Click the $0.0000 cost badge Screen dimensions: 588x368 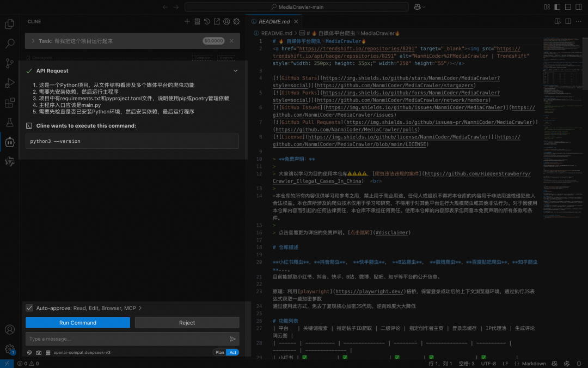click(214, 41)
